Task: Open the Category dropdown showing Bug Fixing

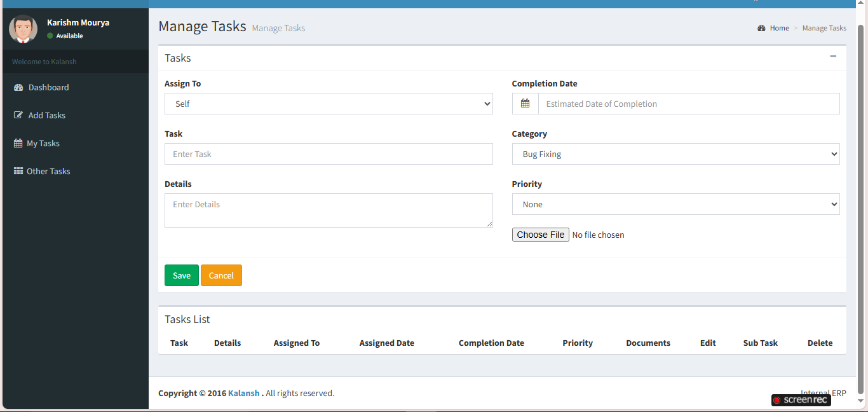Action: (675, 154)
